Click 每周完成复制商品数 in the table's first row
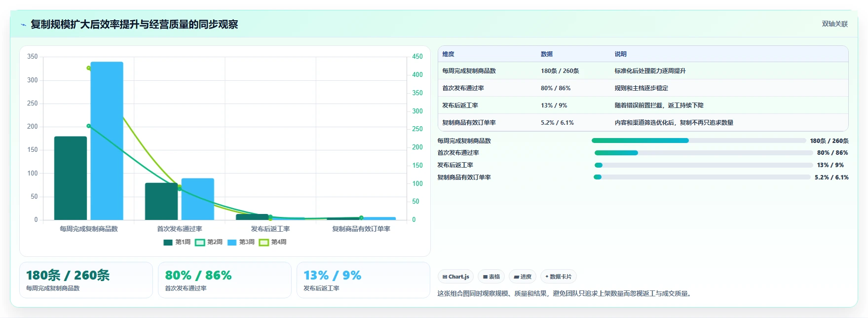The width and height of the screenshot is (868, 318). (469, 71)
